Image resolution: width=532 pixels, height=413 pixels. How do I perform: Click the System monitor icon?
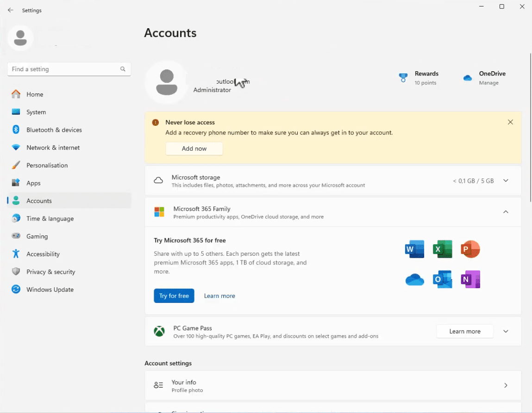(x=16, y=112)
